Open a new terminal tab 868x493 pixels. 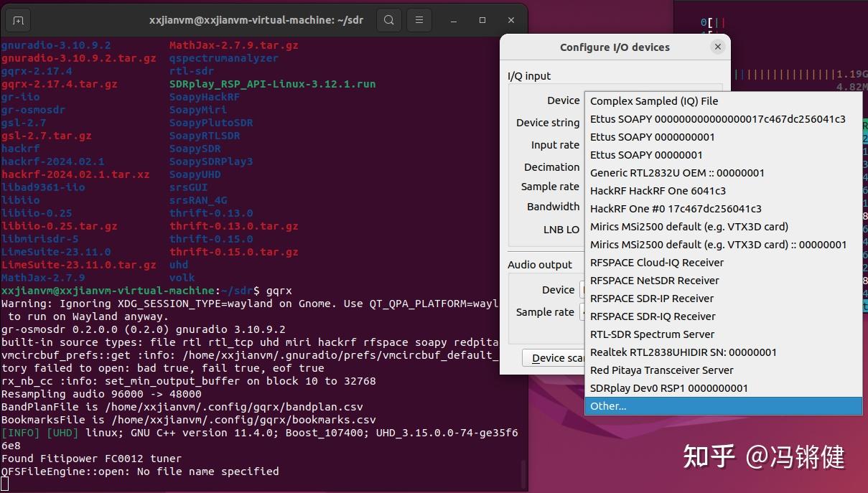tap(17, 20)
